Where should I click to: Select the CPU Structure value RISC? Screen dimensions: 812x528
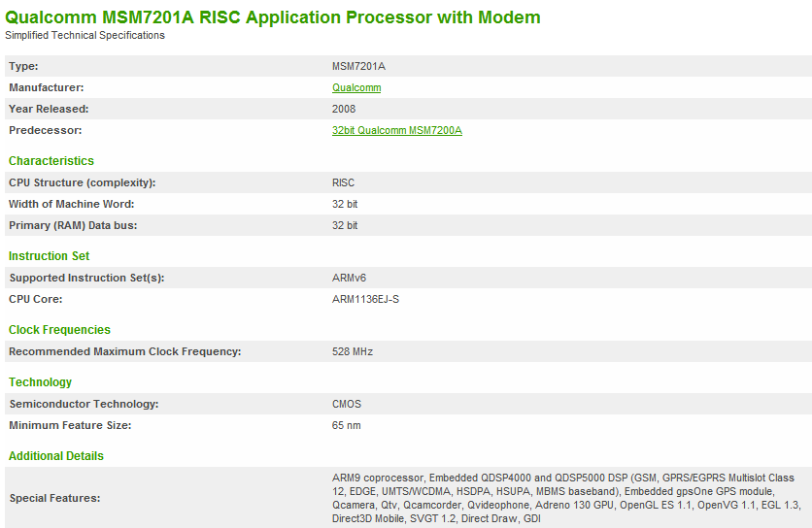click(x=343, y=182)
